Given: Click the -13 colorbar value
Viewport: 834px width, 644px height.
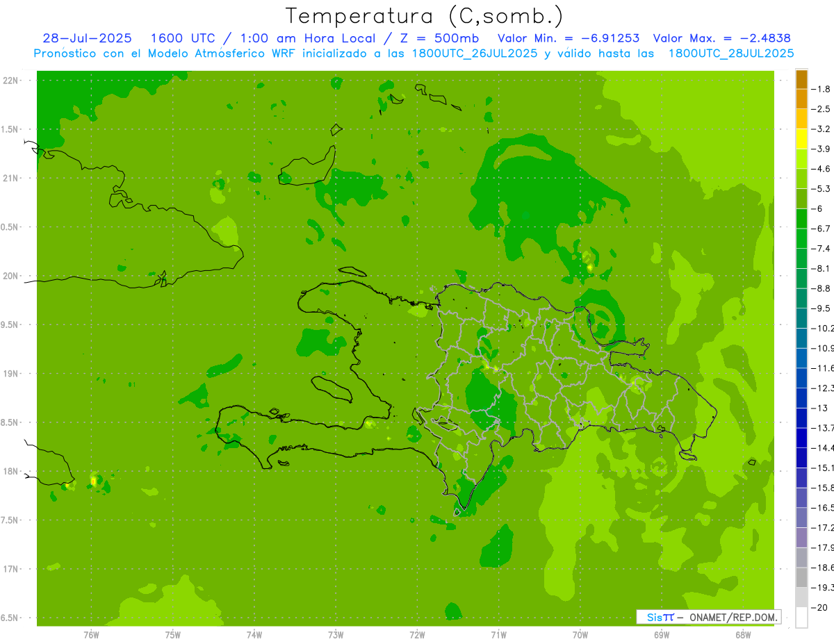Looking at the screenshot, I should pyautogui.click(x=819, y=408).
